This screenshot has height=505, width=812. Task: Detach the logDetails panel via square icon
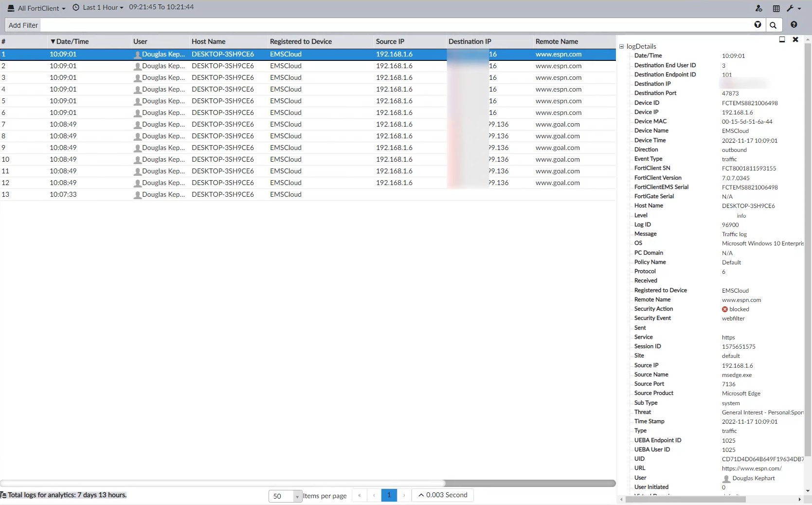pyautogui.click(x=782, y=39)
